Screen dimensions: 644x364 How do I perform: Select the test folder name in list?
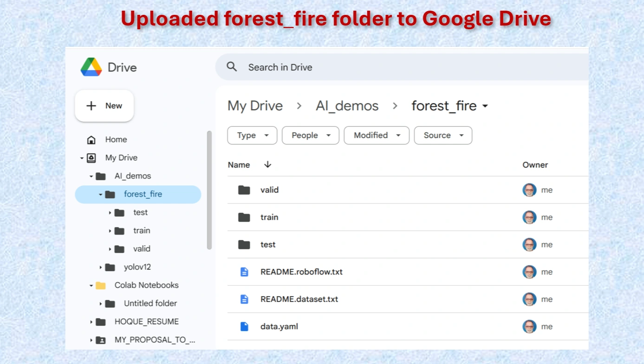[268, 245]
